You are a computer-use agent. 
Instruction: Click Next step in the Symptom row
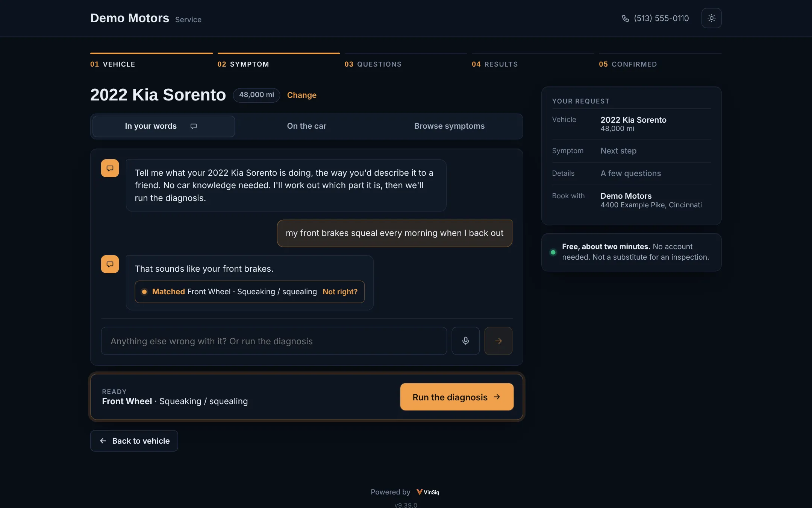tap(618, 151)
